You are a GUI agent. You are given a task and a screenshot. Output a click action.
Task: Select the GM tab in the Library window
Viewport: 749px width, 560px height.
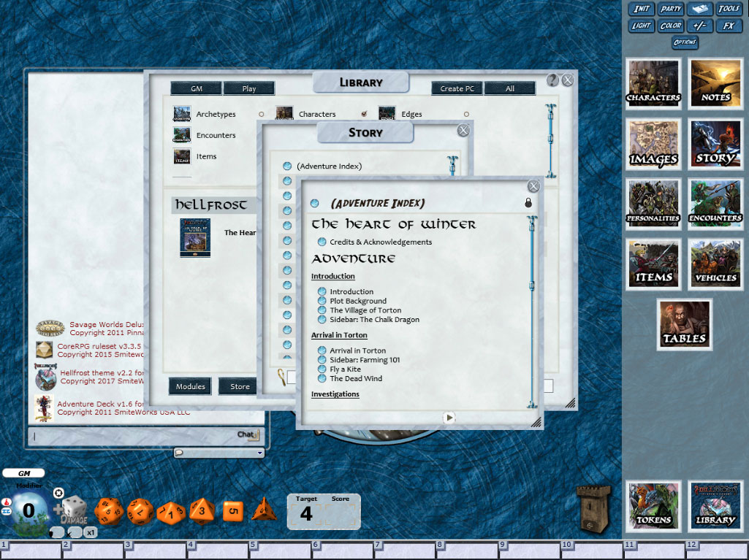pos(195,88)
